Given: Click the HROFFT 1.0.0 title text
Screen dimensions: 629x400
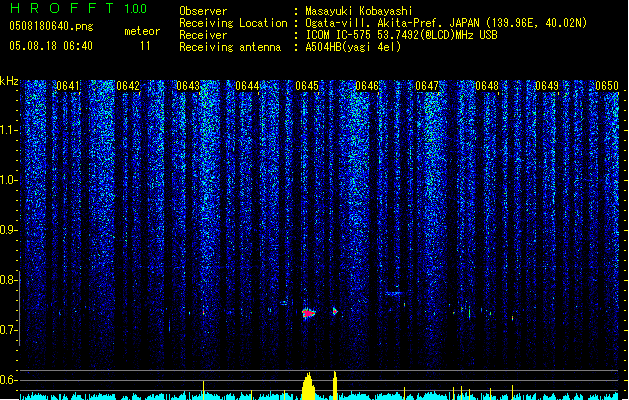Looking at the screenshot, I should 78,8.
